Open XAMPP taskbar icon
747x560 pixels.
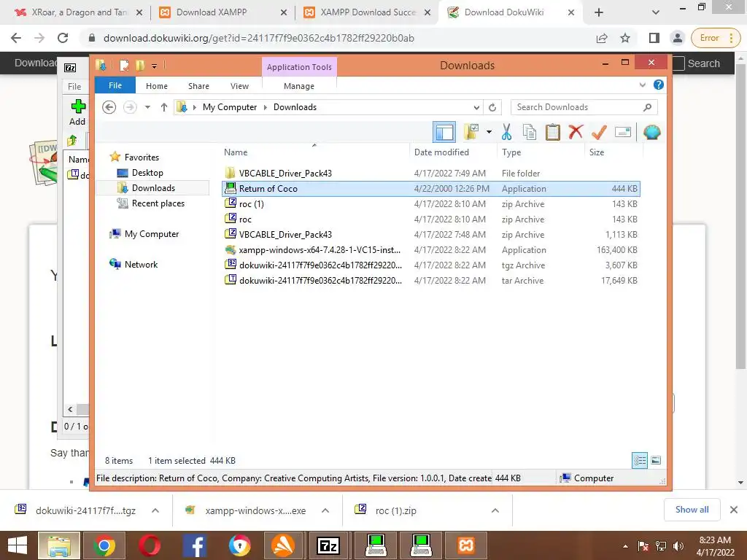pos(466,545)
